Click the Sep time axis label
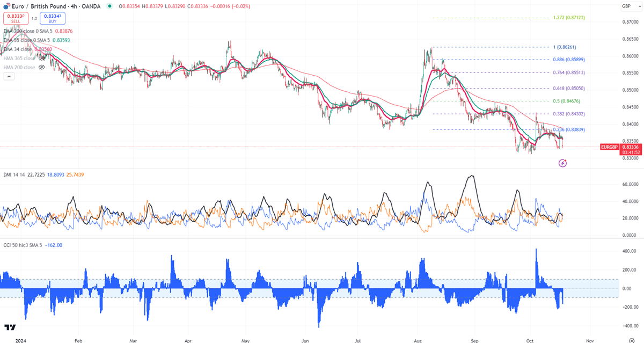This screenshot has height=343, width=644. [474, 340]
